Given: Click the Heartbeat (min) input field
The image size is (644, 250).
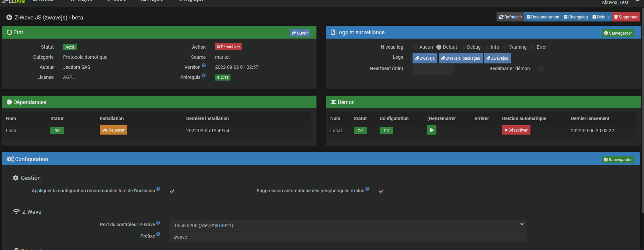Looking at the screenshot, I should [433, 69].
